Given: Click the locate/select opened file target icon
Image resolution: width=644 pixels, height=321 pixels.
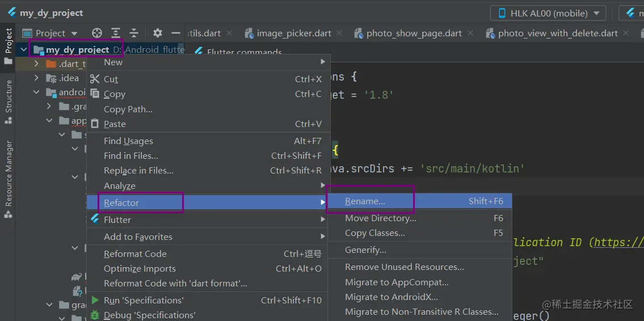Looking at the screenshot, I should (97, 33).
